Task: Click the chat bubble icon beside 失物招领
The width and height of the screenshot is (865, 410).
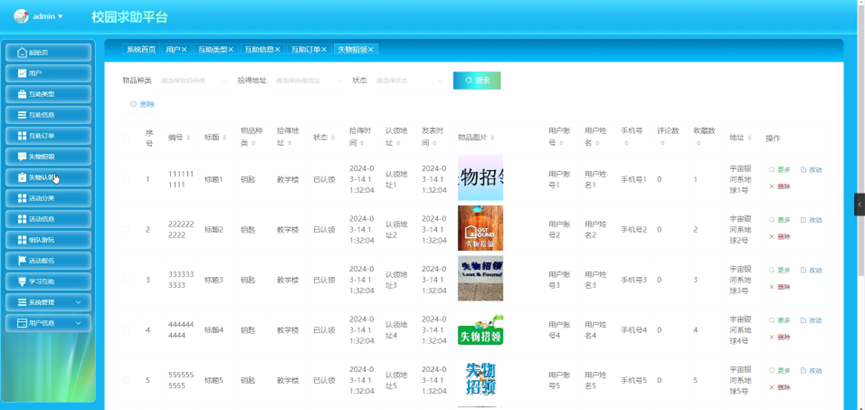Action: point(22,156)
